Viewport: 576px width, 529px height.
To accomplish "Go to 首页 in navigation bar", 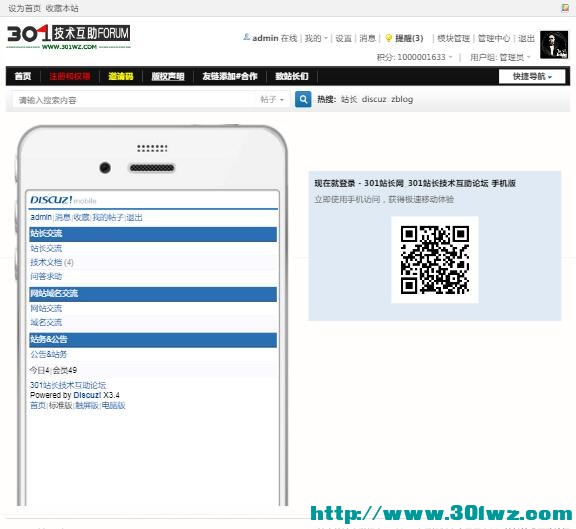I will click(23, 76).
